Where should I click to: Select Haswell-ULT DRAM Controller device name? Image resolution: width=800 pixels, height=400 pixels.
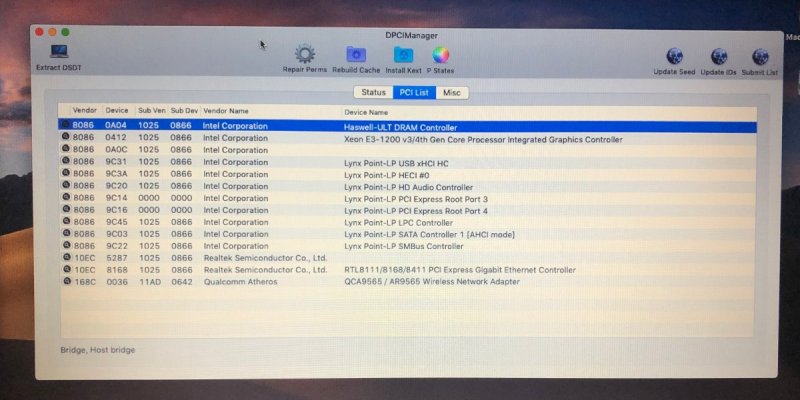click(401, 128)
